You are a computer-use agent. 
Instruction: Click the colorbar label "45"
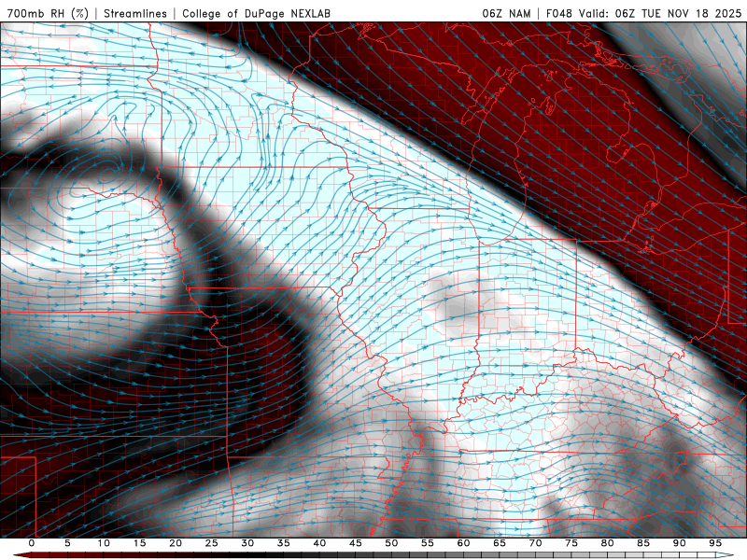pyautogui.click(x=356, y=543)
